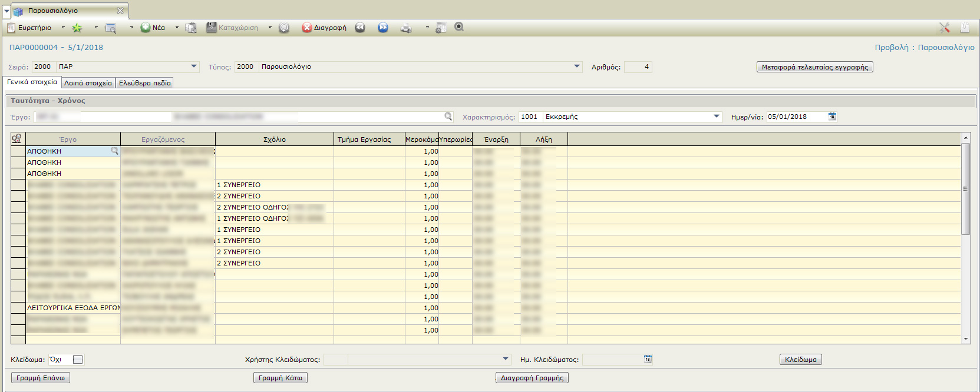
Task: Click the table's vertical scrollbar thumb
Action: [965, 188]
